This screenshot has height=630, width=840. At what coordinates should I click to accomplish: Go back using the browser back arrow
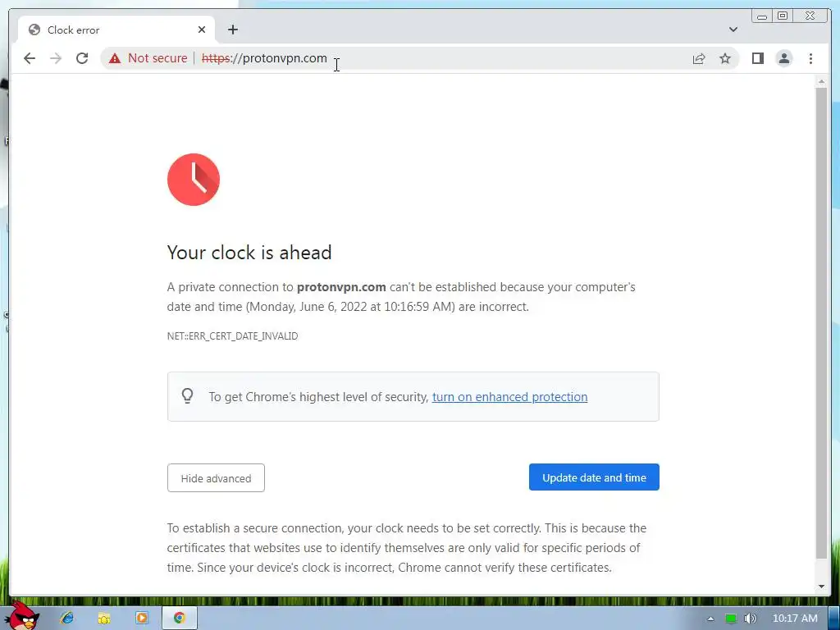[30, 58]
